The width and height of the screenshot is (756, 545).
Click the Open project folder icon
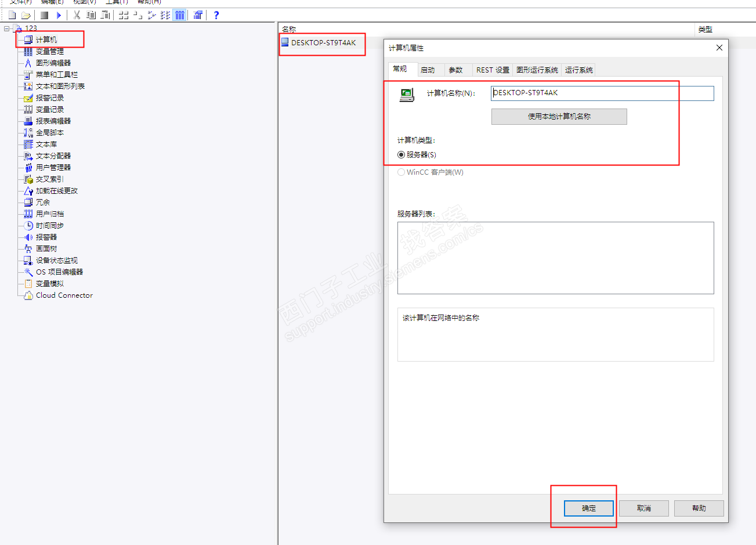pos(26,15)
